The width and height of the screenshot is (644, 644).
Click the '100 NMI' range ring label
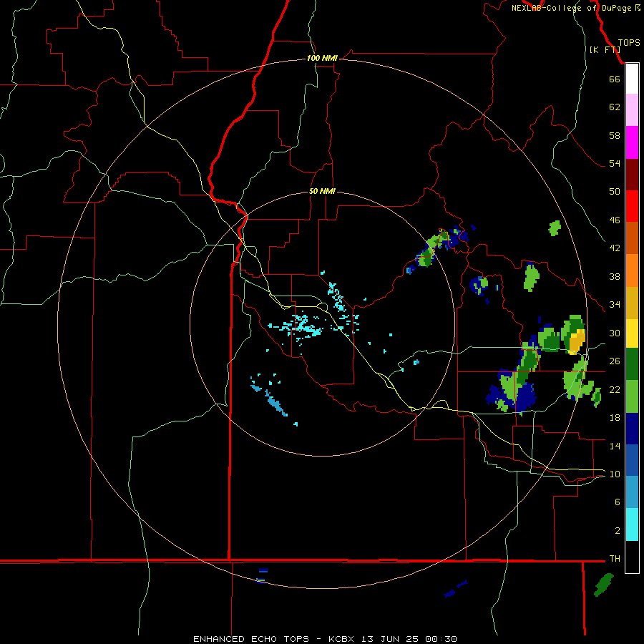pyautogui.click(x=322, y=59)
